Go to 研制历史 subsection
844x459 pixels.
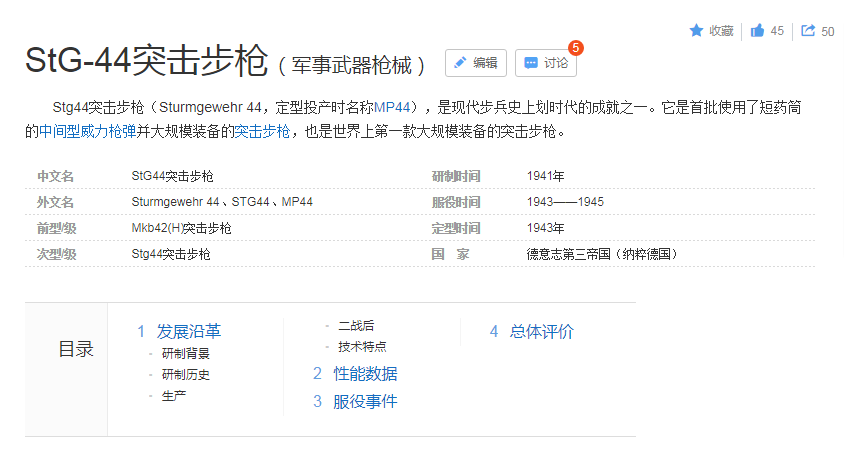186,375
